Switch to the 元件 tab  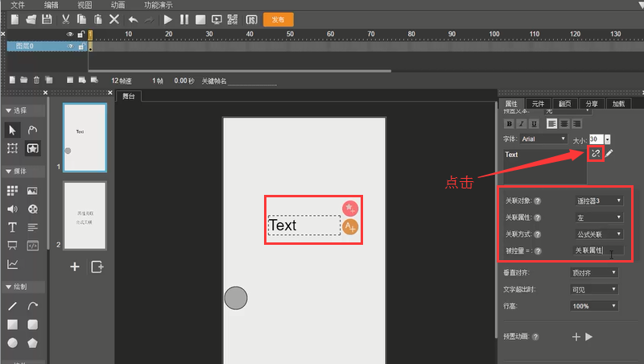click(538, 104)
